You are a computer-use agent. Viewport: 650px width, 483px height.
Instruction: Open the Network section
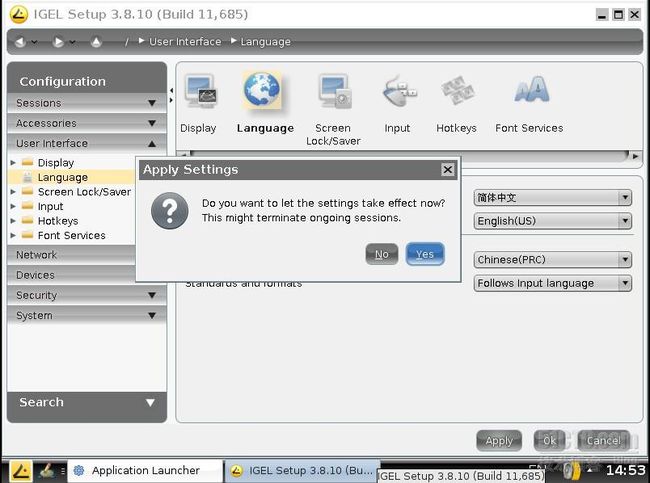[x=72, y=255]
